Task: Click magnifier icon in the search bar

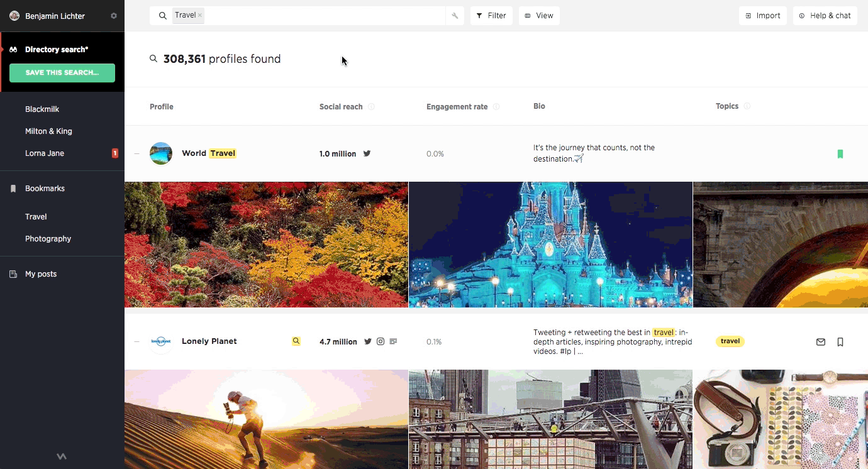Action: click(x=163, y=16)
